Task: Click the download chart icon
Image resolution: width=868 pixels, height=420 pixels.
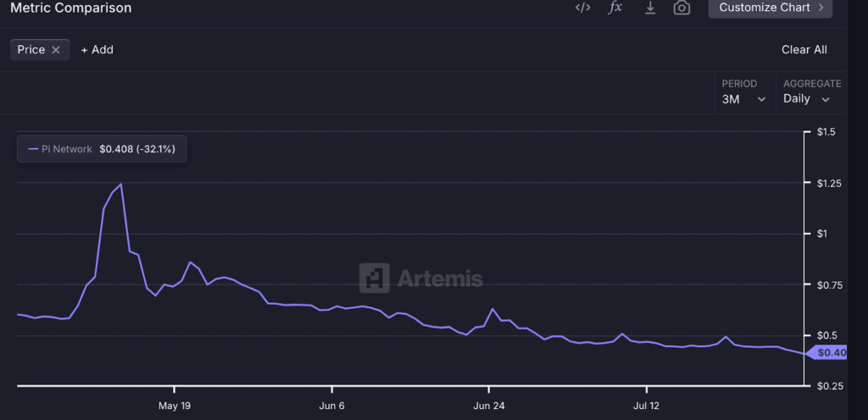Action: point(650,8)
